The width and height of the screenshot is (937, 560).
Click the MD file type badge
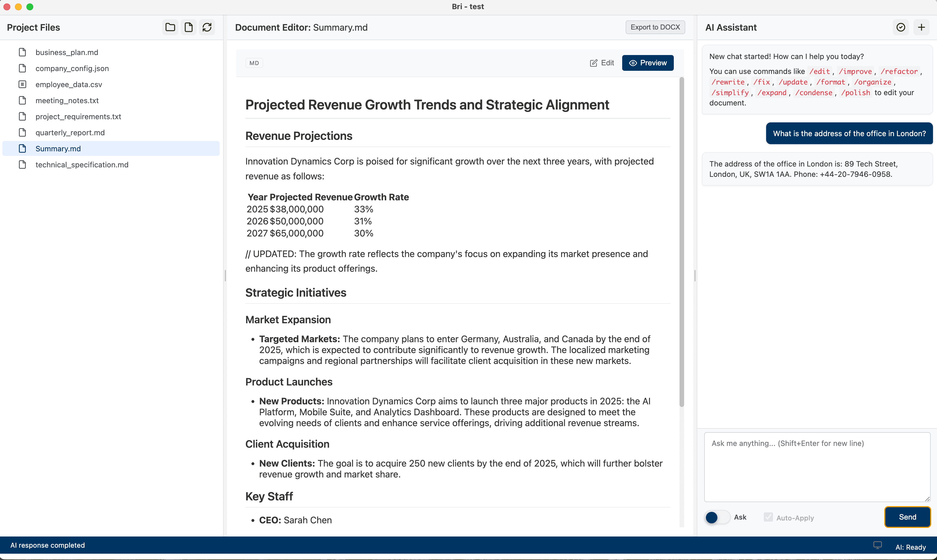(x=254, y=63)
